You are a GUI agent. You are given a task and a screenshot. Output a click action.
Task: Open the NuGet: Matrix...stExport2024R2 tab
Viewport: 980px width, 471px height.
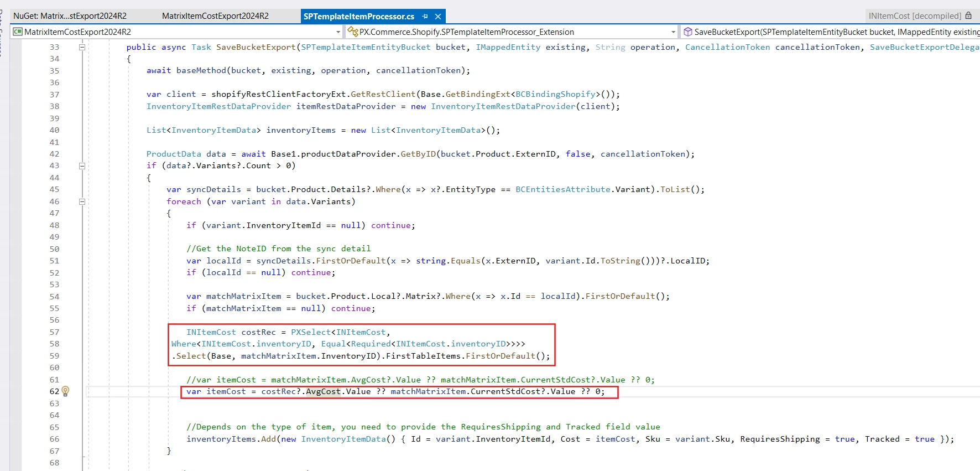click(70, 16)
